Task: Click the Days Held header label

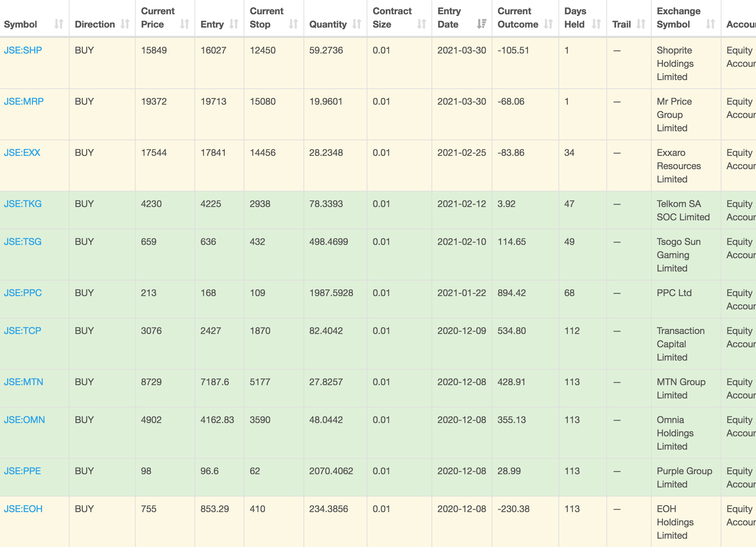Action: tap(575, 18)
